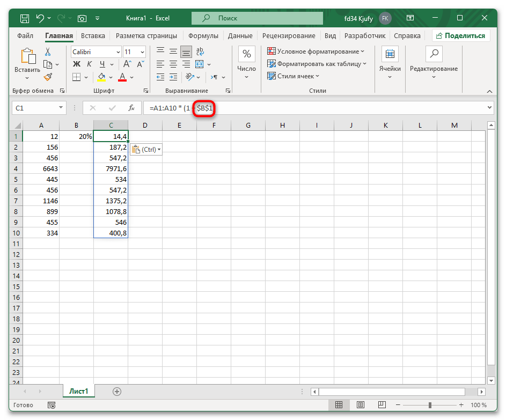Open Paste Options (Ctrl) button
Screen dimensions: 506x420
tap(146, 150)
